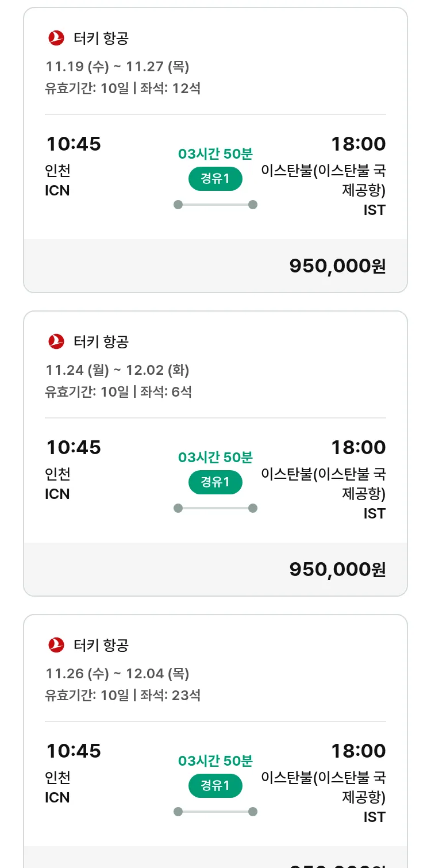Click 터키 항공 airline name in third card
This screenshot has height=868, width=431.
(x=101, y=645)
